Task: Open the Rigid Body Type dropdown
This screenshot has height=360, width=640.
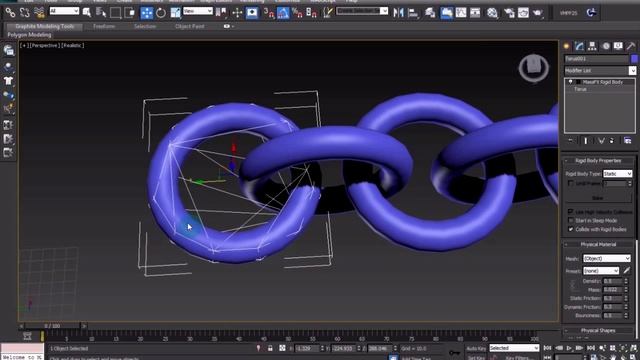Action: [618, 174]
